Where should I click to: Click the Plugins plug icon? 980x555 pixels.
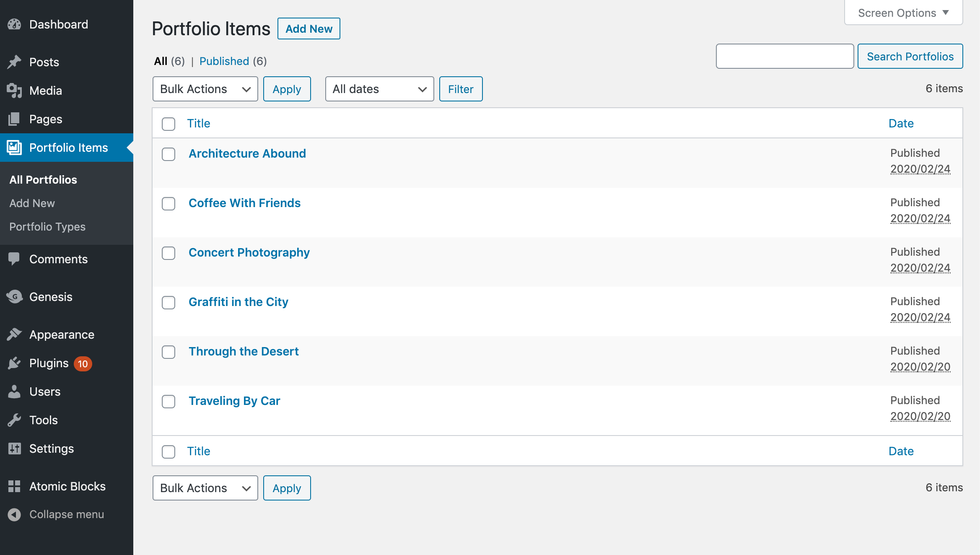14,363
